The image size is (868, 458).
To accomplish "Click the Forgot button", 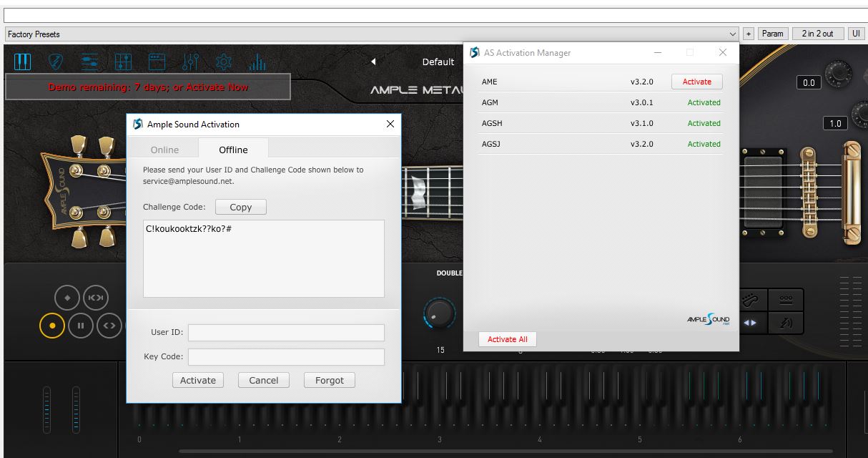I will (330, 380).
